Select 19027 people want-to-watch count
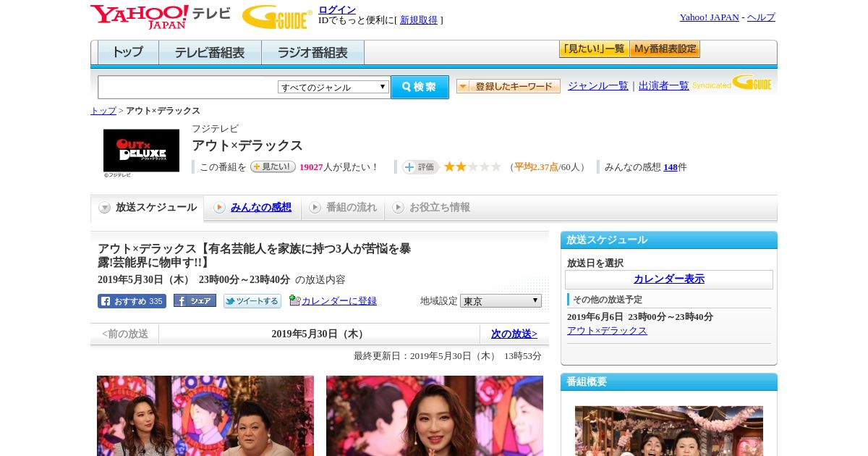This screenshot has height=456, width=868. pos(311,167)
